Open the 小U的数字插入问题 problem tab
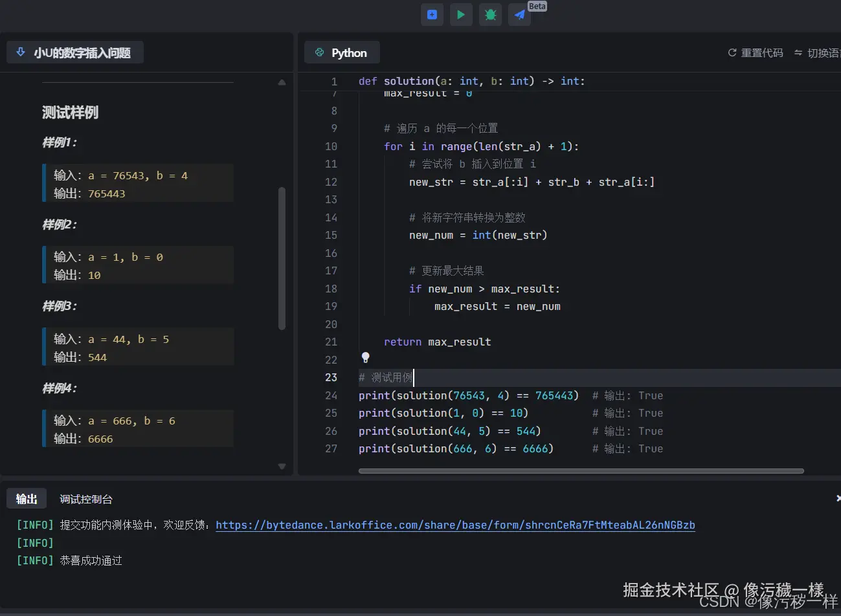This screenshot has width=841, height=616. tap(75, 53)
